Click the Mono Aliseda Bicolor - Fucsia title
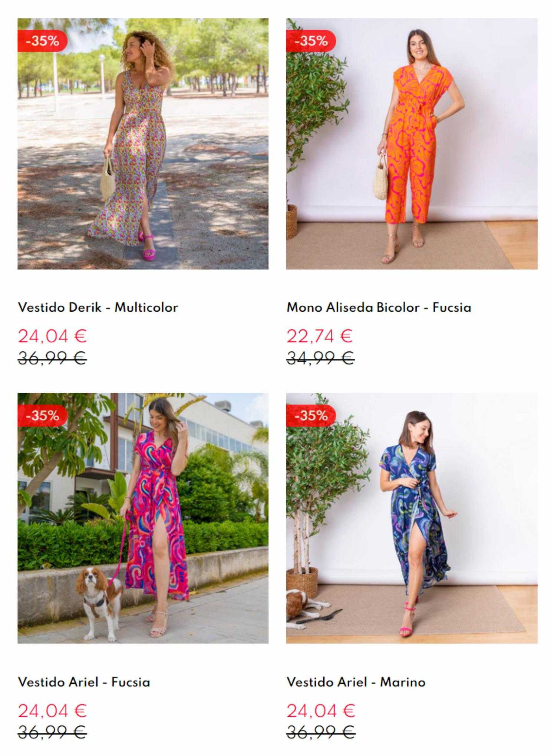The height and width of the screenshot is (756, 551). click(379, 308)
